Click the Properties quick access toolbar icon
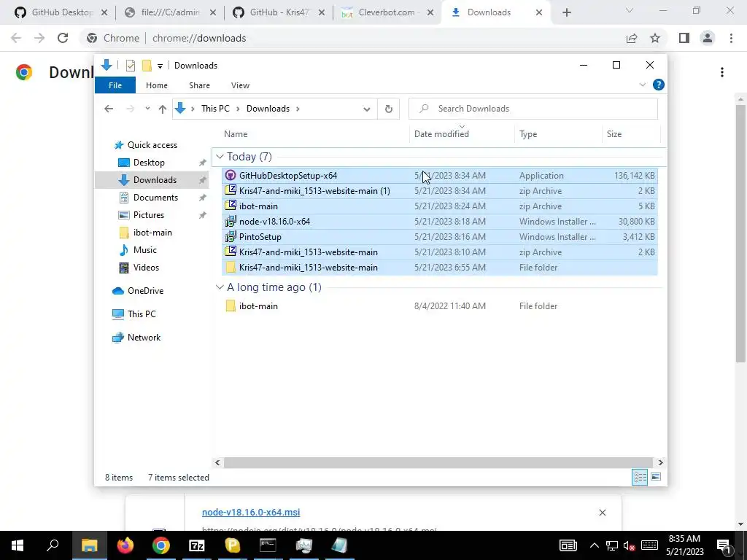This screenshot has width=747, height=560. pyautogui.click(x=130, y=65)
